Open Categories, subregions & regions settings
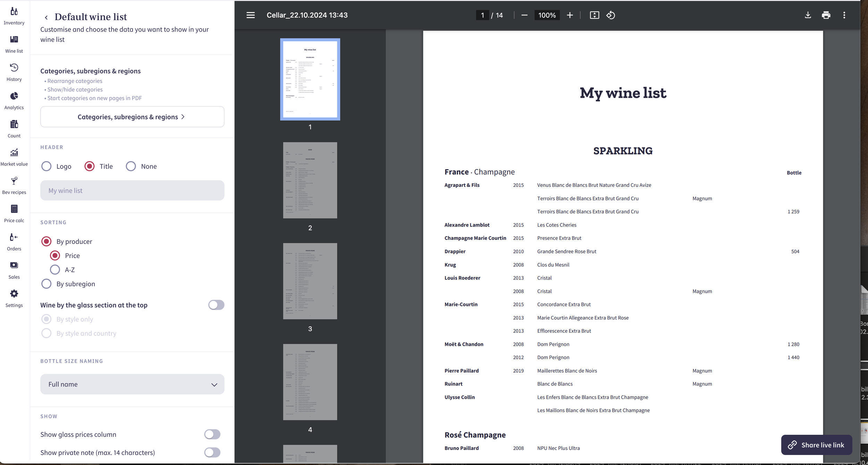The image size is (868, 465). [132, 117]
